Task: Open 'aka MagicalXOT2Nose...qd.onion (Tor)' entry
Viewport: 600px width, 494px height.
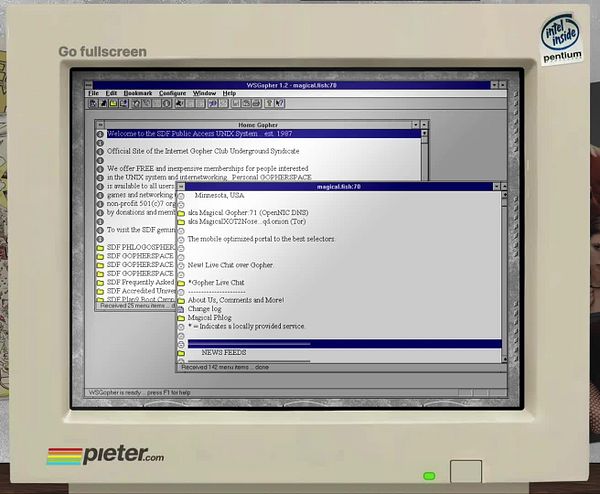Action: pyautogui.click(x=246, y=222)
